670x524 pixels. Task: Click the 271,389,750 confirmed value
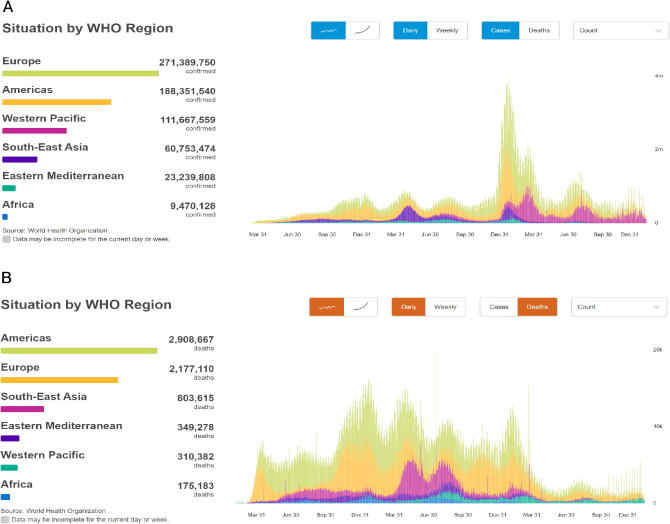point(187,63)
